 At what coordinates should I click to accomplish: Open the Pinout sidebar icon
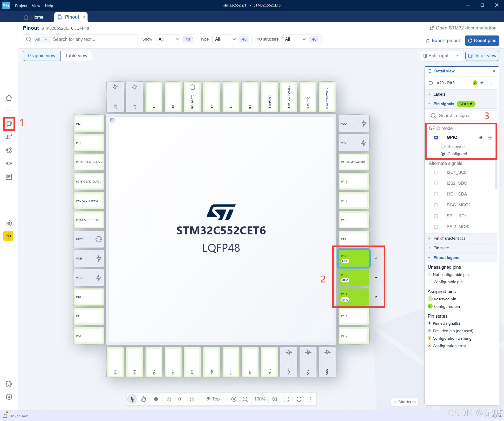[x=9, y=124]
